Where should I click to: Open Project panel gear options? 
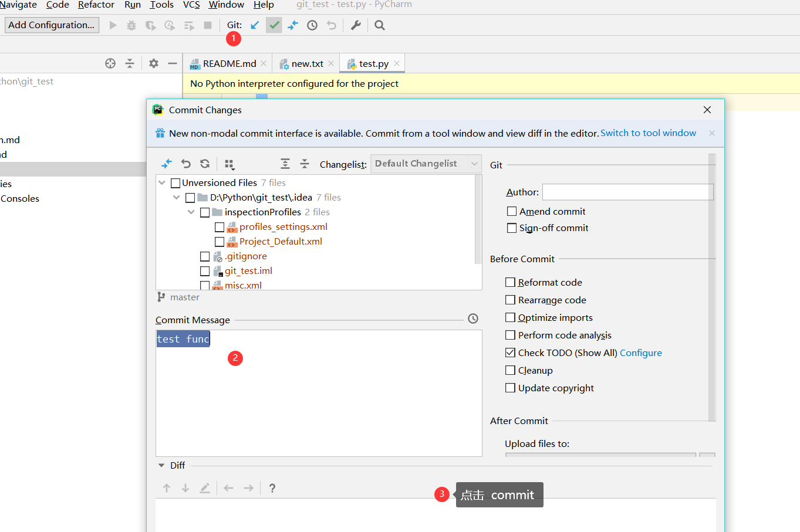point(154,63)
